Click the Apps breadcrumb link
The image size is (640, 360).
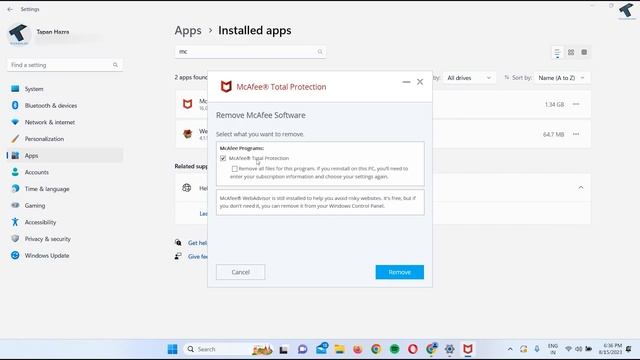point(188,31)
